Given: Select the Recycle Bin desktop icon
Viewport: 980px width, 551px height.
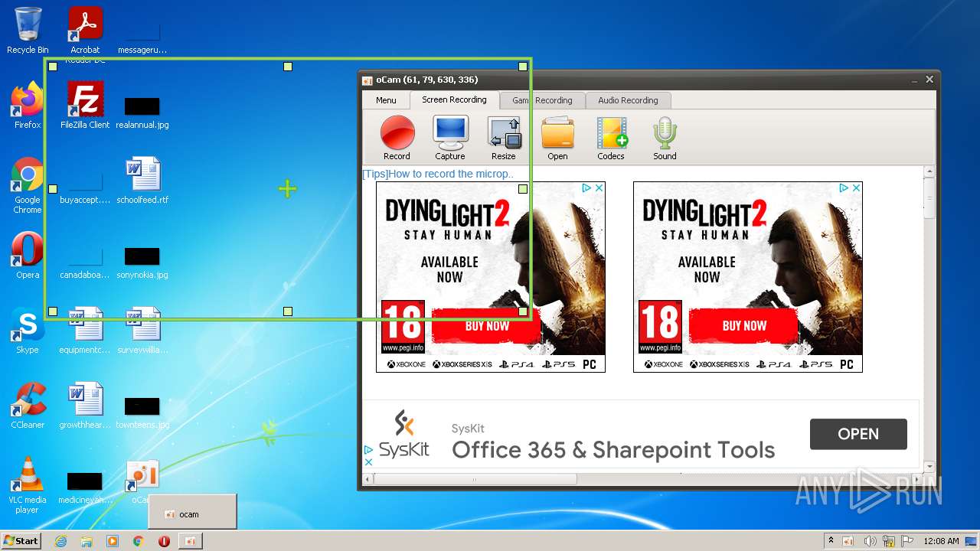Looking at the screenshot, I should 28,31.
